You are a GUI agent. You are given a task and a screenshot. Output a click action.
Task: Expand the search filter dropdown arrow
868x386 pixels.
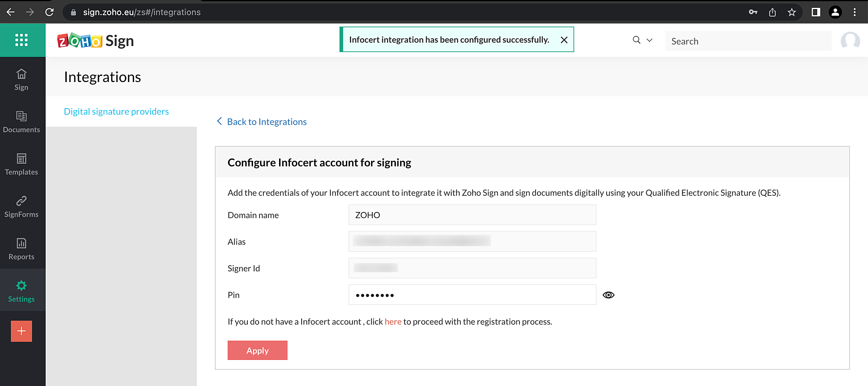(x=650, y=40)
